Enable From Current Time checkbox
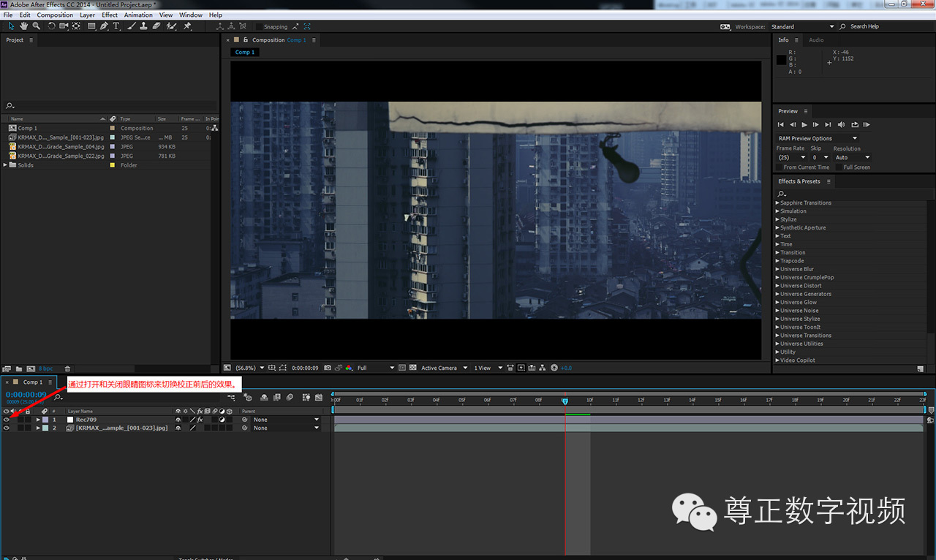Screen dimensions: 936x560 point(779,167)
